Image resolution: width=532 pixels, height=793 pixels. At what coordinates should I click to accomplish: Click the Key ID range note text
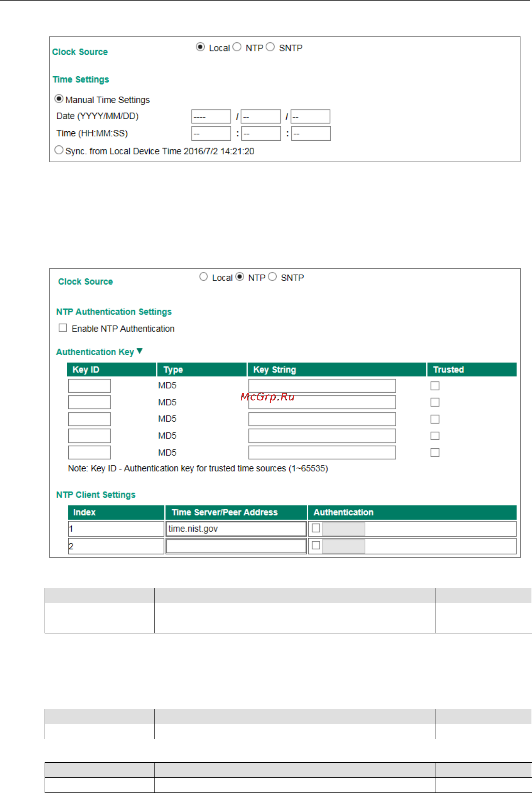click(198, 468)
